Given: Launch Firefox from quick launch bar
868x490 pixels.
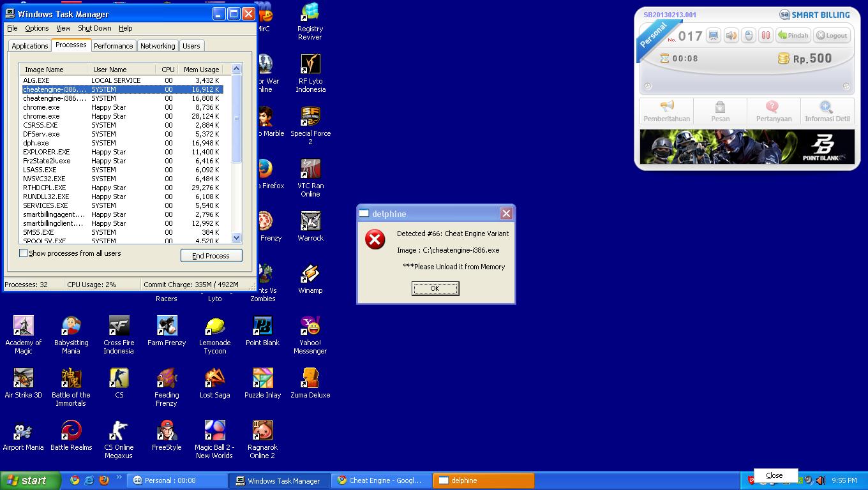Looking at the screenshot, I should 104,480.
